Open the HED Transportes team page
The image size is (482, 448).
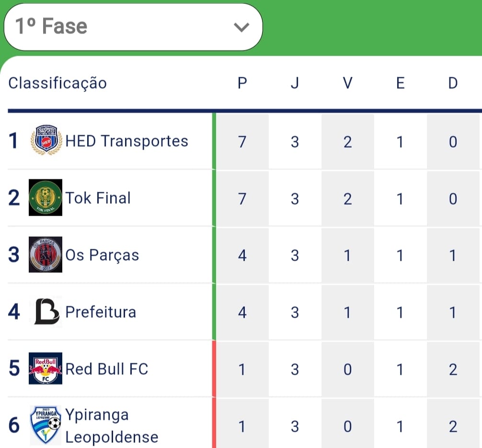[126, 140]
